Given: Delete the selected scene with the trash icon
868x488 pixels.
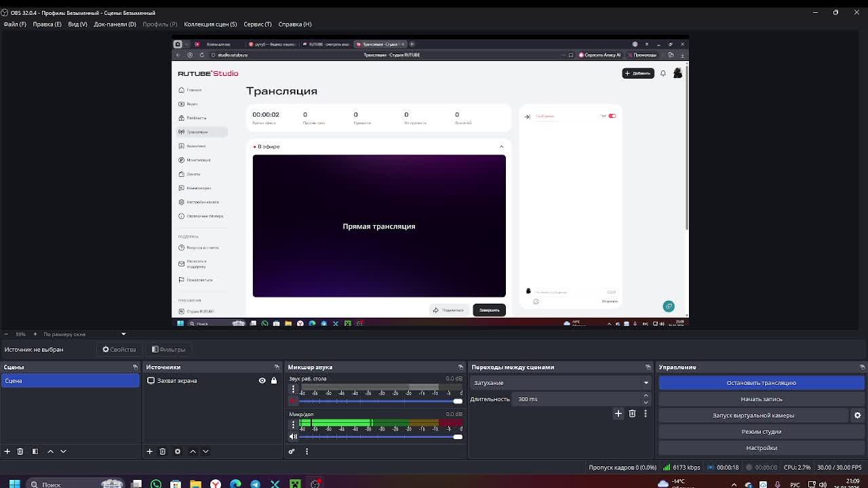Looking at the screenshot, I should [x=20, y=451].
